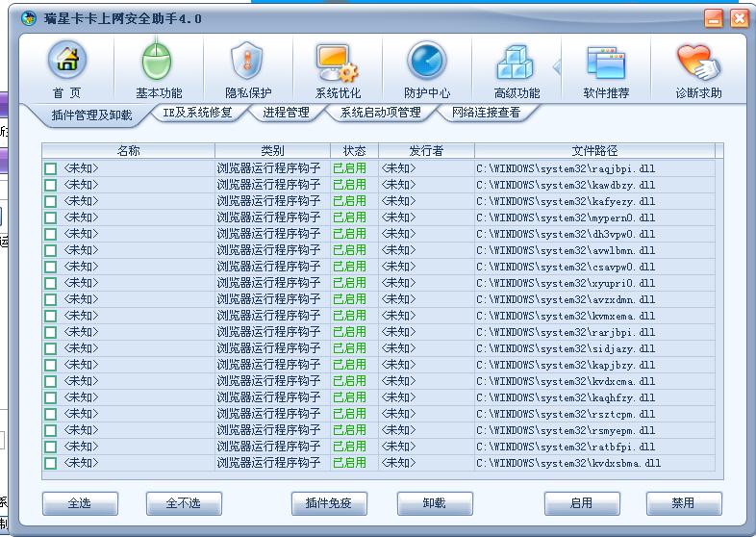Viewport: 756px width, 537px height.
Task: Open the 首页 home icon
Action: 67,60
